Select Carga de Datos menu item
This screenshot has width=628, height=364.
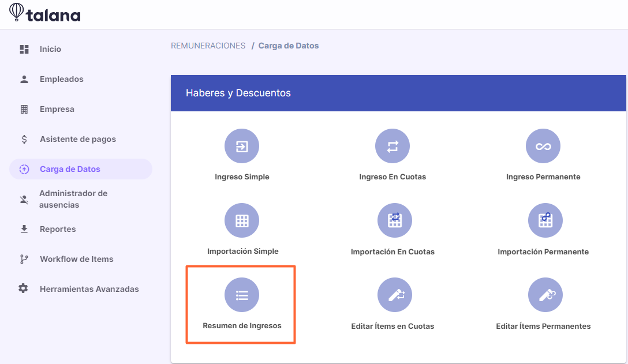pyautogui.click(x=81, y=169)
